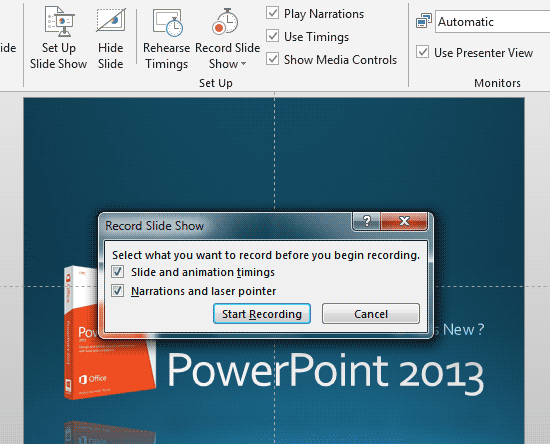The image size is (550, 444).
Task: Click the Hide Slide icon
Action: [x=110, y=20]
